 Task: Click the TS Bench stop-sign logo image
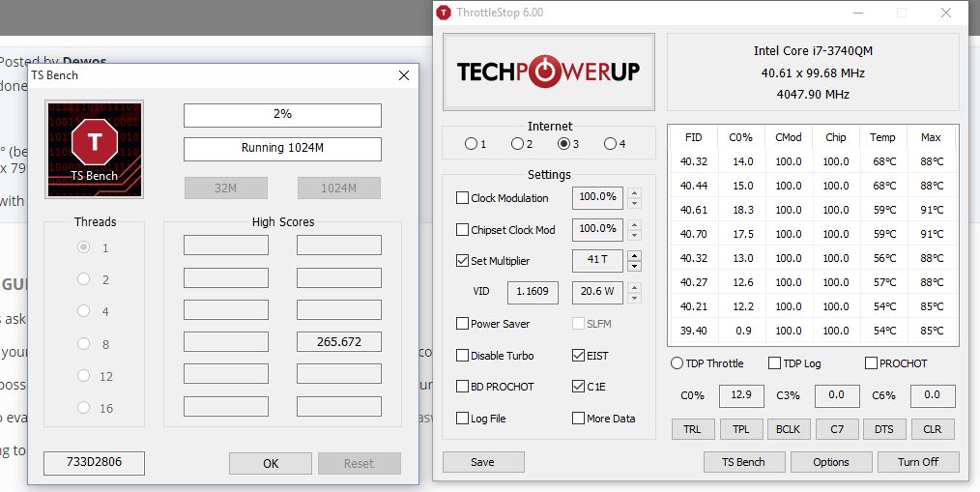tap(95, 150)
